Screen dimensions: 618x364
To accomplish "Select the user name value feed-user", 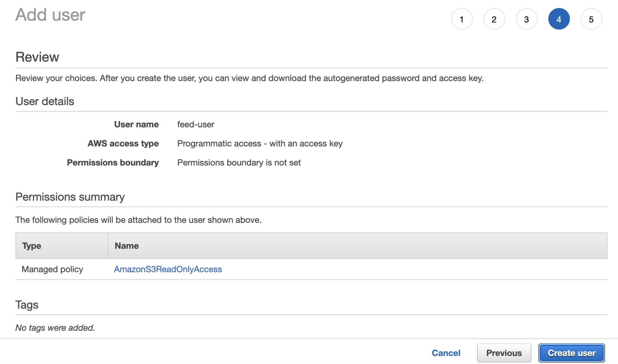I will [196, 124].
